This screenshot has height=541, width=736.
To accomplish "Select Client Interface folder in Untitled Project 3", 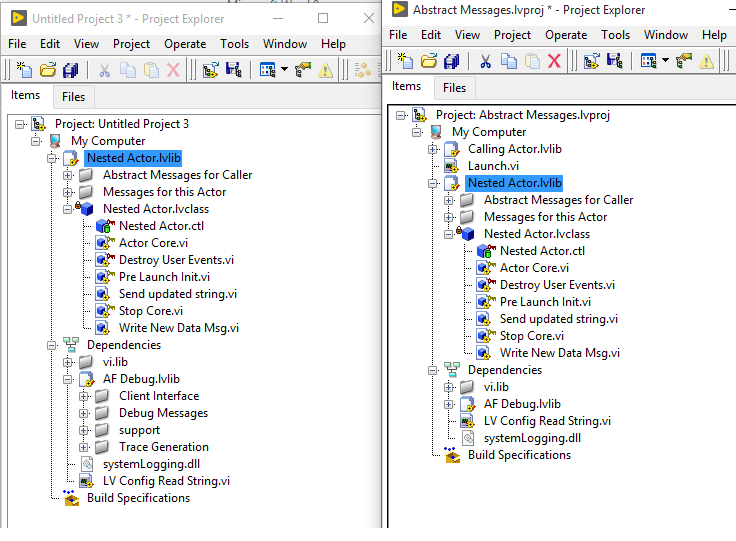I will [159, 396].
